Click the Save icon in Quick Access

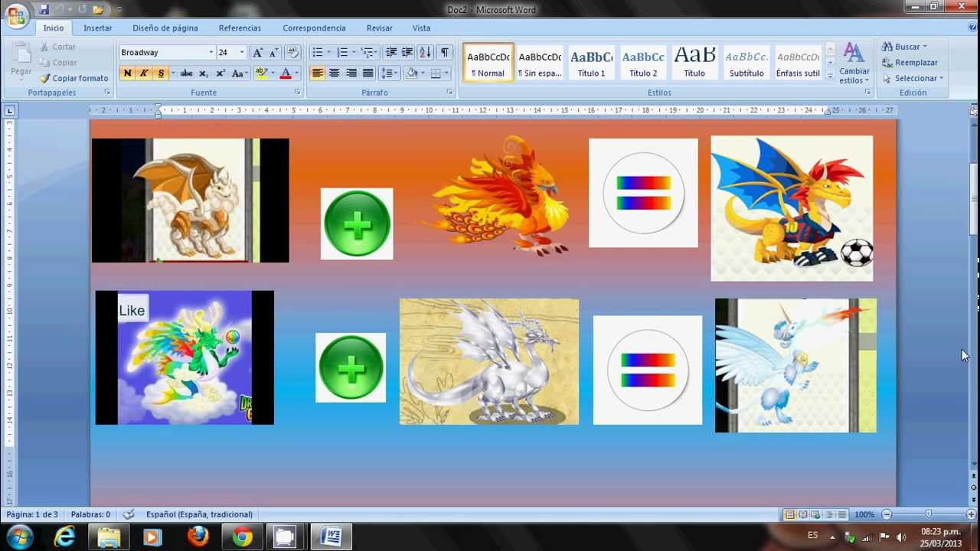(44, 9)
